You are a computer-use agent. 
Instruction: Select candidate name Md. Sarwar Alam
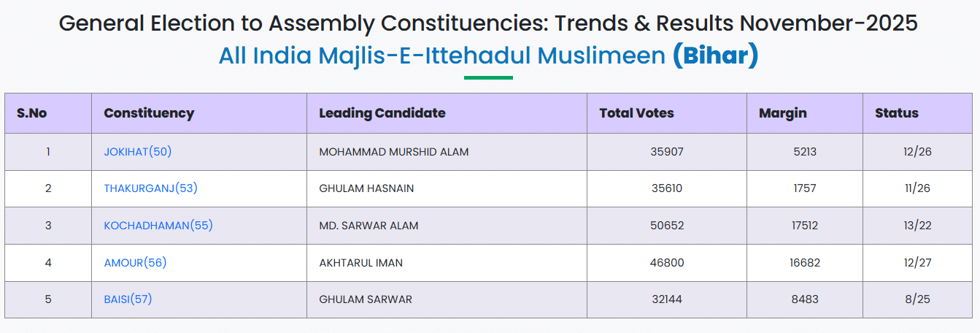(x=369, y=226)
